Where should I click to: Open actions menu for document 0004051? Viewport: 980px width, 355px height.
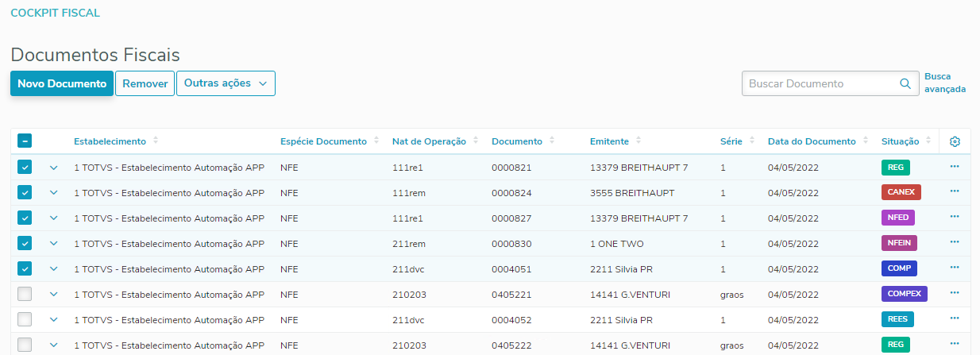pyautogui.click(x=955, y=268)
